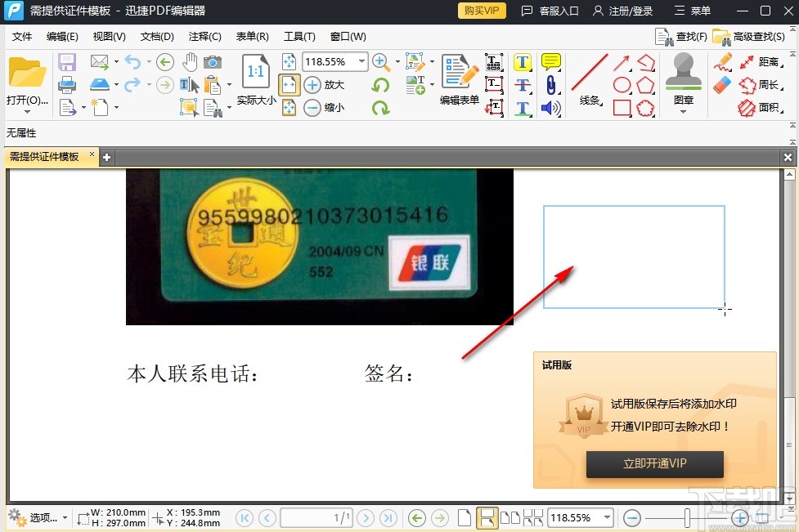
Task: Click the 立即开通VIP button
Action: [x=654, y=464]
